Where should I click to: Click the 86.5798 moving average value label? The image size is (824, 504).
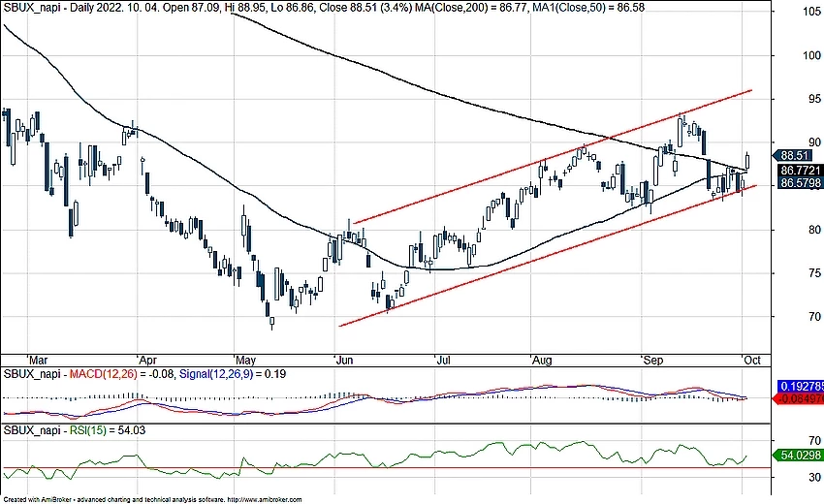[x=800, y=183]
